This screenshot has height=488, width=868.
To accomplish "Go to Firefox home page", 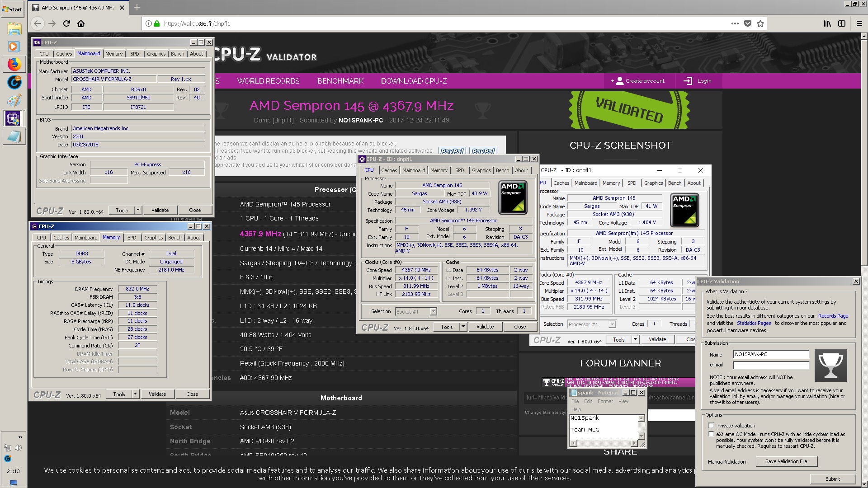I will (x=81, y=23).
